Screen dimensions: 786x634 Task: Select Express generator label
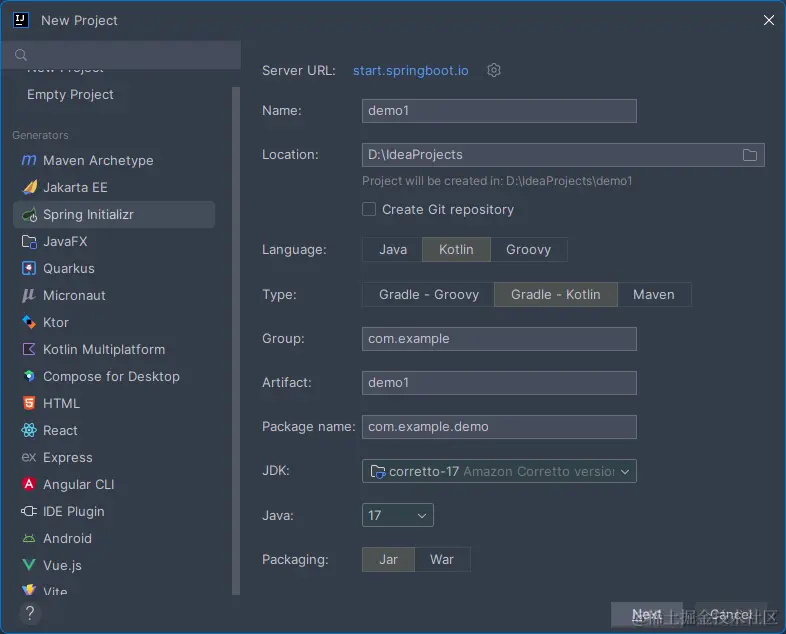(x=68, y=457)
